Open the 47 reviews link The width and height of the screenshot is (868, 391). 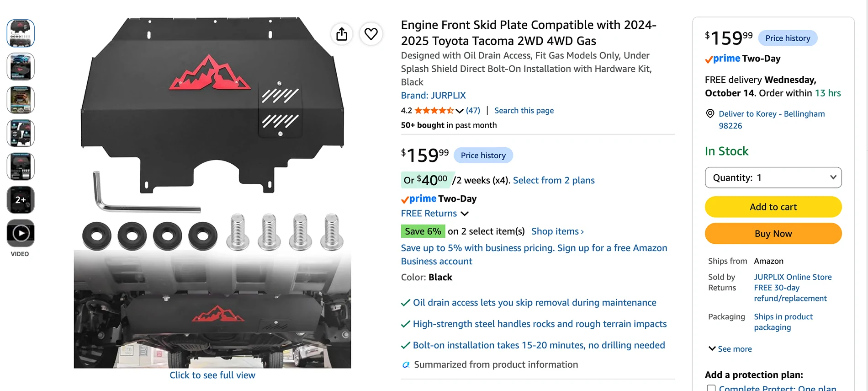[473, 111]
